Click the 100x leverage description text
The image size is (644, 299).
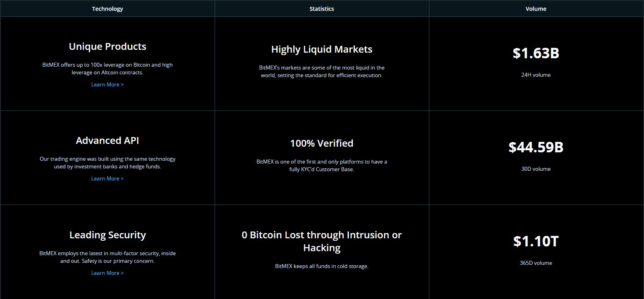(107, 69)
